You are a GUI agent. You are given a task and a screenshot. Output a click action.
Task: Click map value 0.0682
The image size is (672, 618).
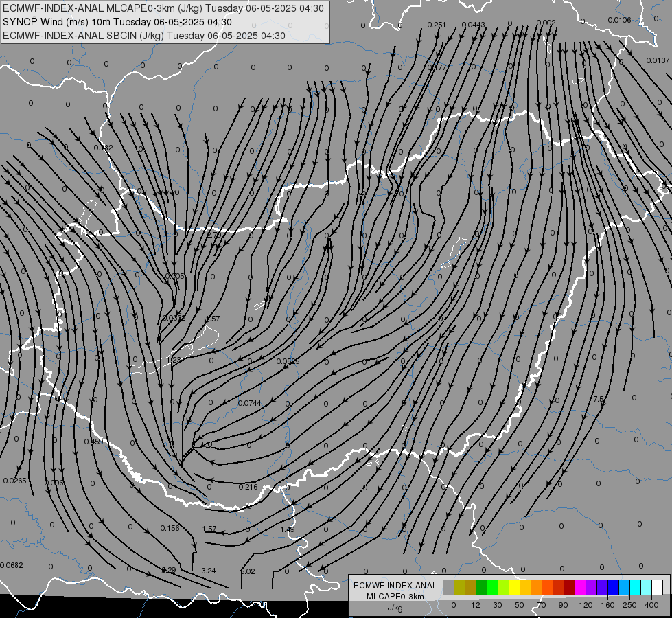12,565
